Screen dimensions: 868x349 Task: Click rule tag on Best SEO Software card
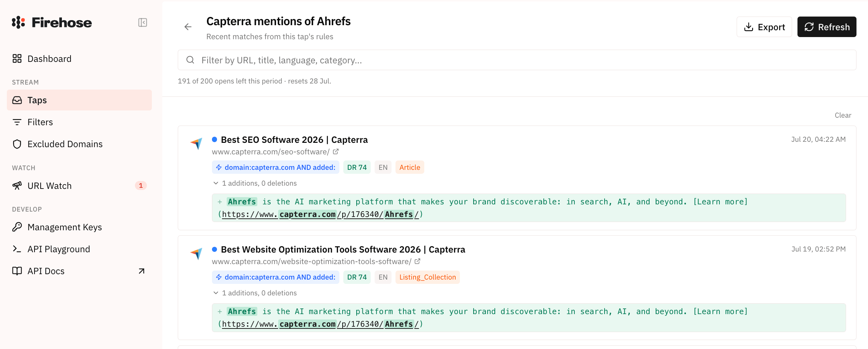[x=276, y=167]
